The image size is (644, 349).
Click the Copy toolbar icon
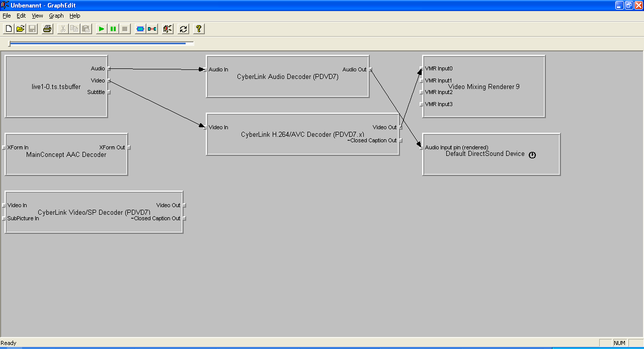pyautogui.click(x=74, y=29)
